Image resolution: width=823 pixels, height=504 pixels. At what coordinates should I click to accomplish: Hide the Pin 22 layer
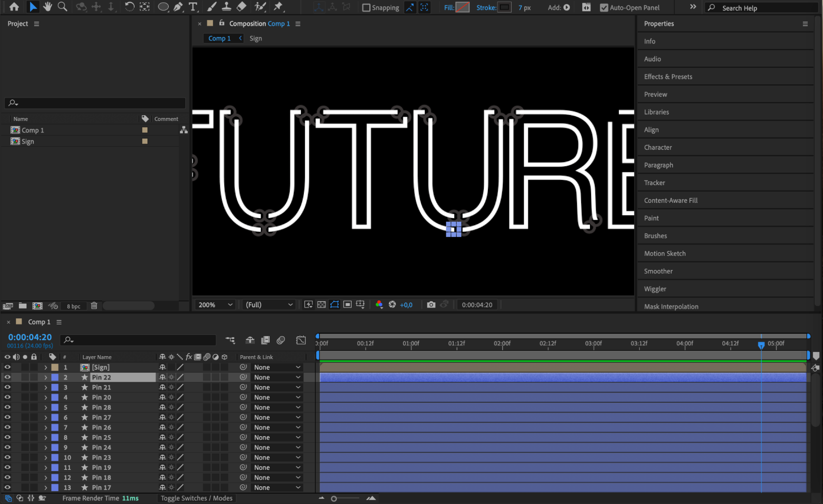7,377
